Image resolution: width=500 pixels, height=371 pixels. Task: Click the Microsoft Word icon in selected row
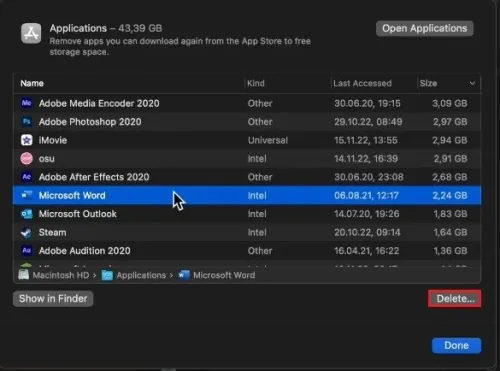27,195
